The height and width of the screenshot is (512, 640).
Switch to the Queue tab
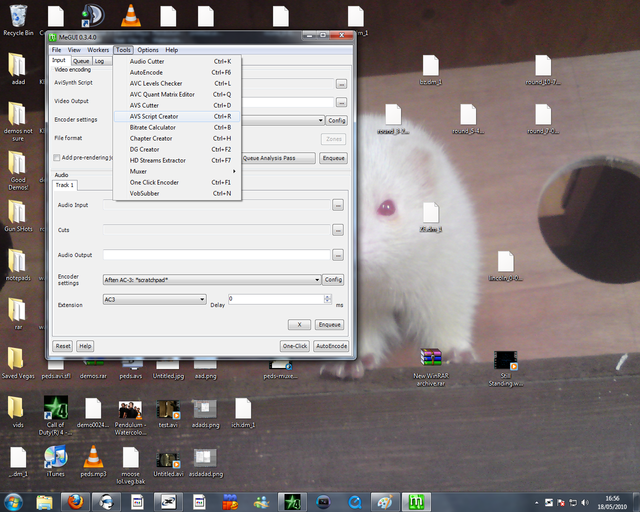(x=81, y=61)
